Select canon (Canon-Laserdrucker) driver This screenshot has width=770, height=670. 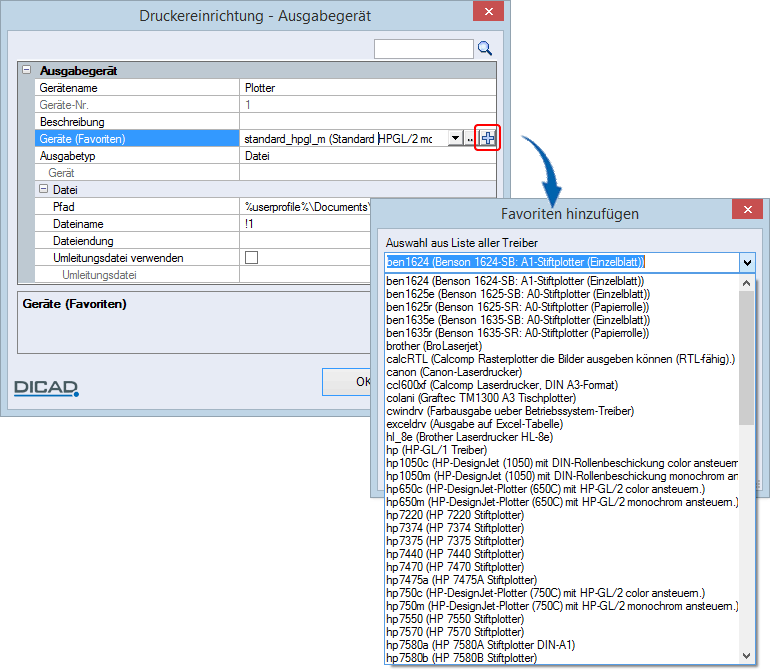(x=562, y=372)
